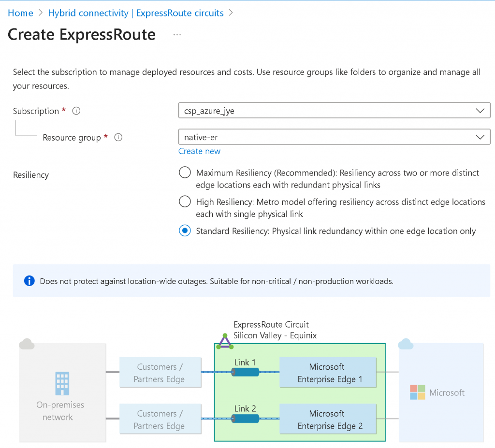This screenshot has width=495, height=448.
Task: Click the Subscription info icon
Action: pyautogui.click(x=76, y=111)
